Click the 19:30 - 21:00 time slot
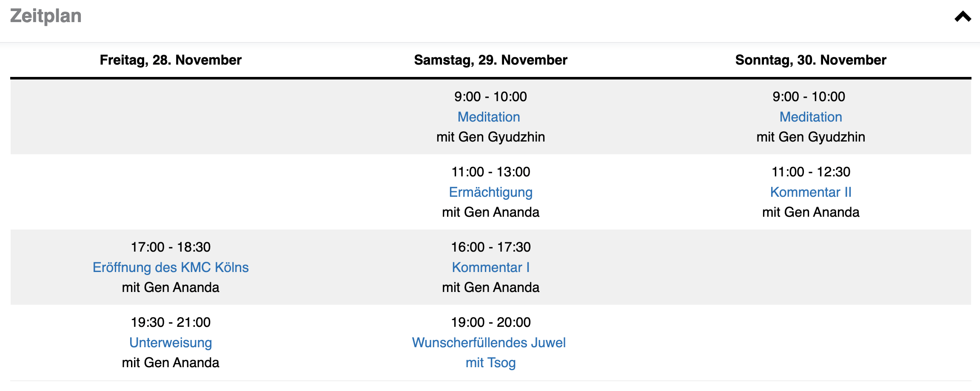Viewport: 980px width, 391px height. pyautogui.click(x=171, y=322)
